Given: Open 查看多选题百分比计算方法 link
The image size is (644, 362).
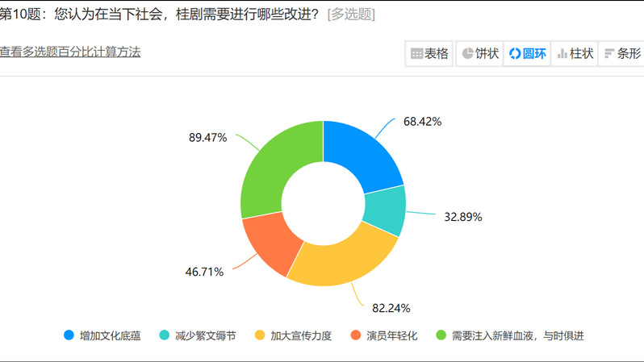Looking at the screenshot, I should [70, 52].
